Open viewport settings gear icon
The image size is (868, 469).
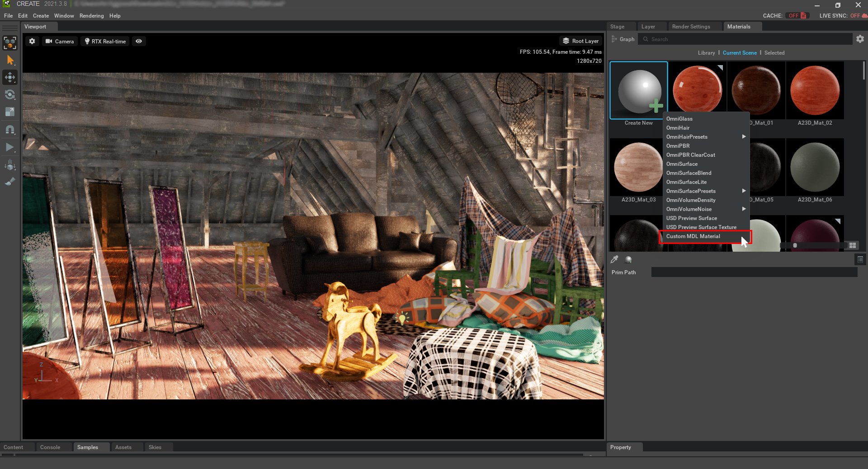[32, 41]
